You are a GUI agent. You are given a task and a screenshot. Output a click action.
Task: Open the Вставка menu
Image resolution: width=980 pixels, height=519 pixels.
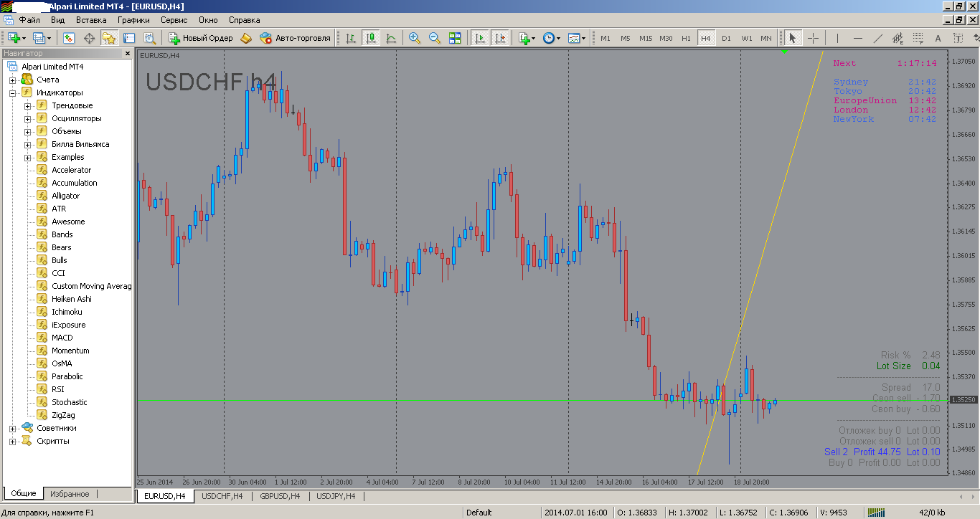point(91,20)
